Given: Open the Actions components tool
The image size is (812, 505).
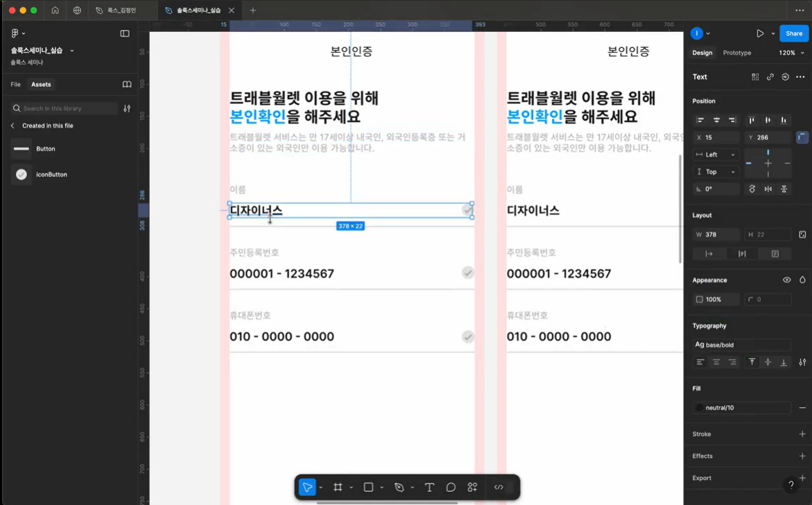Looking at the screenshot, I should pyautogui.click(x=472, y=488).
